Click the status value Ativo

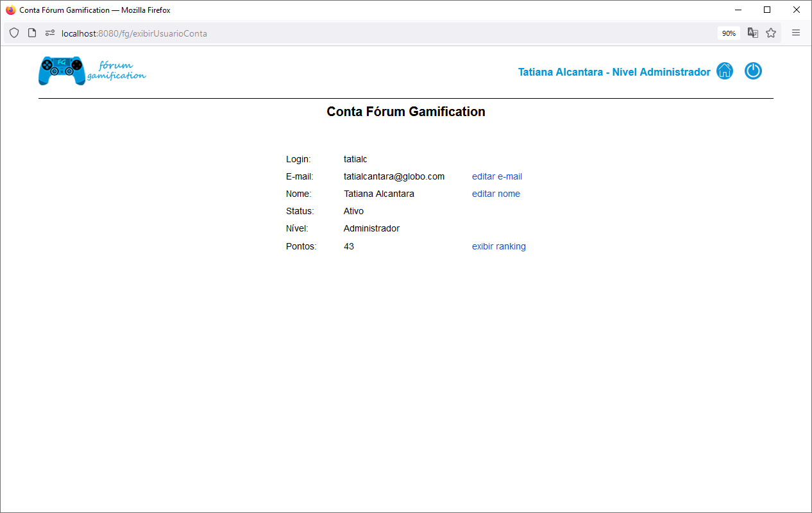pyautogui.click(x=353, y=211)
